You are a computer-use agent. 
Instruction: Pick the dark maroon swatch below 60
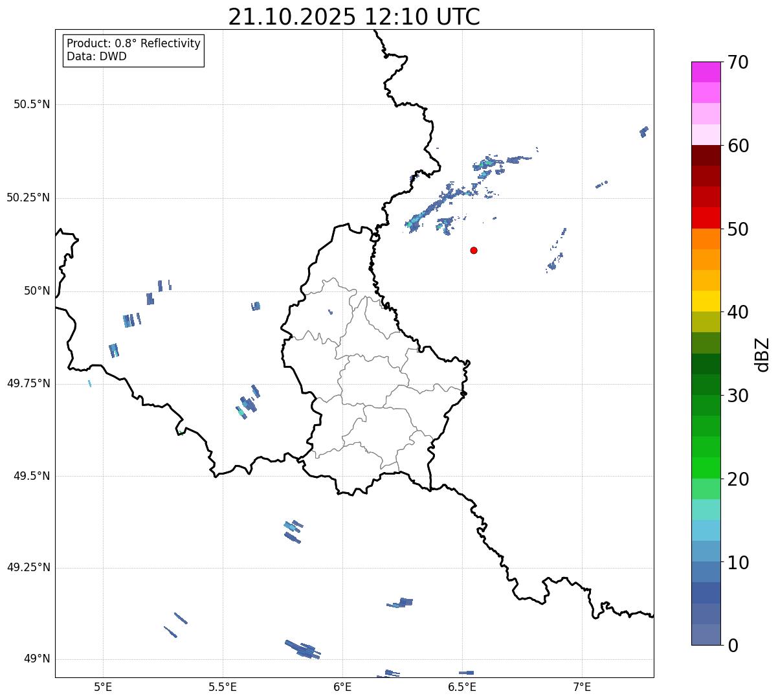(706, 155)
